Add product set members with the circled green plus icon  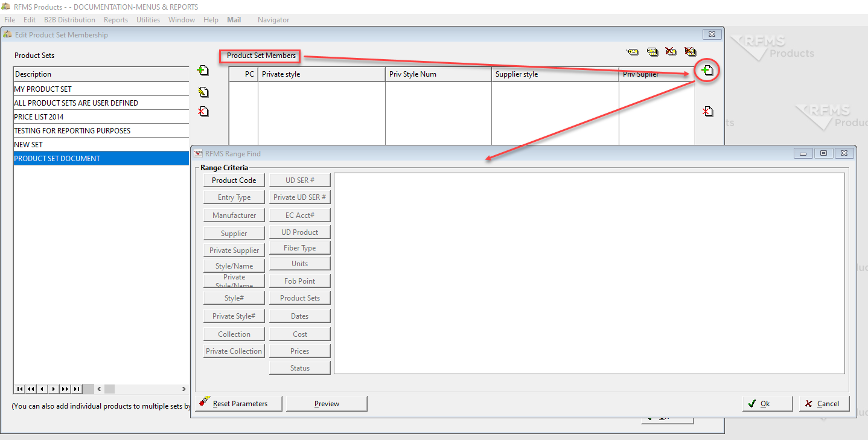707,71
